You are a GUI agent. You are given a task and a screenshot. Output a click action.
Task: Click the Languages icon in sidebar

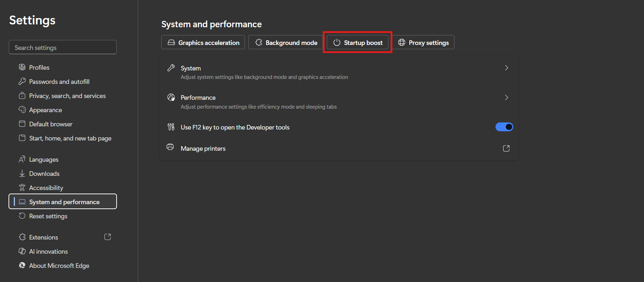pos(22,159)
